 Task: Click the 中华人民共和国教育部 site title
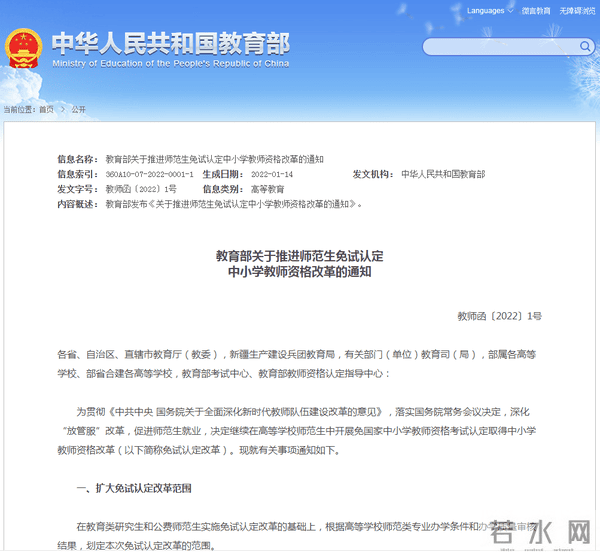pos(171,43)
